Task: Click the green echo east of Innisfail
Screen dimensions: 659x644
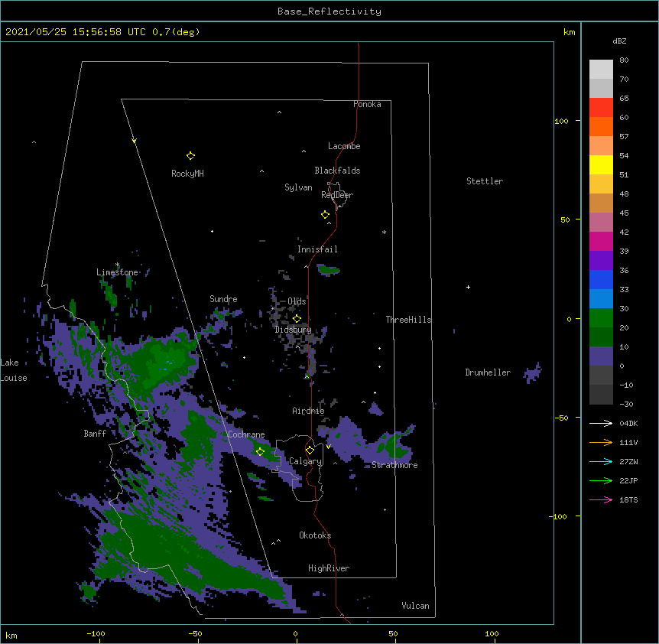Action: (x=329, y=270)
